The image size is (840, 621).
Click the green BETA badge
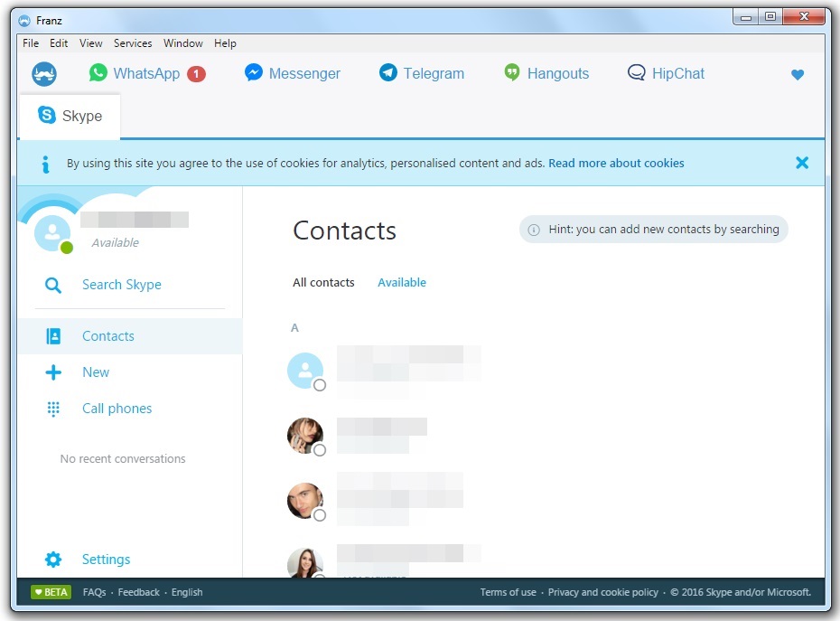click(51, 592)
